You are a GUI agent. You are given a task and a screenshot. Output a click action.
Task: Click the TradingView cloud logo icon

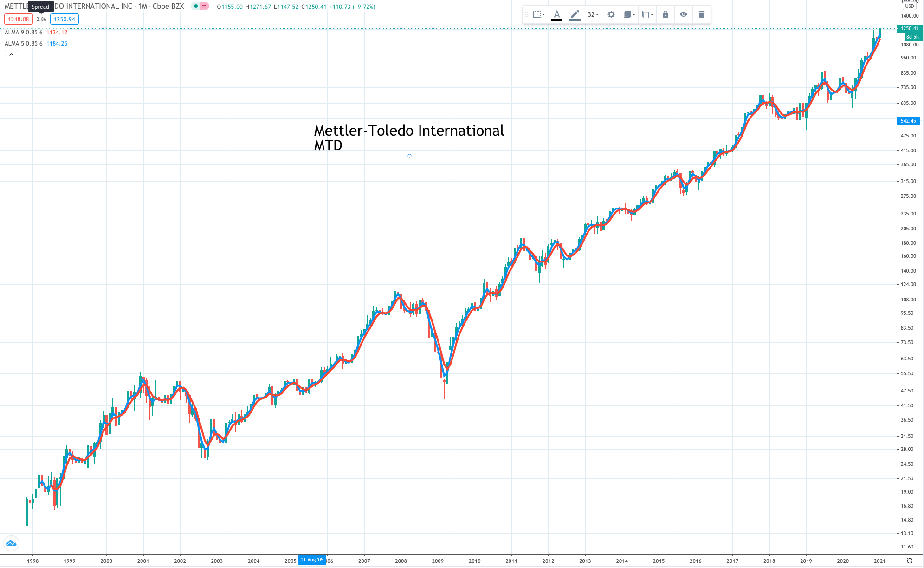[11, 543]
